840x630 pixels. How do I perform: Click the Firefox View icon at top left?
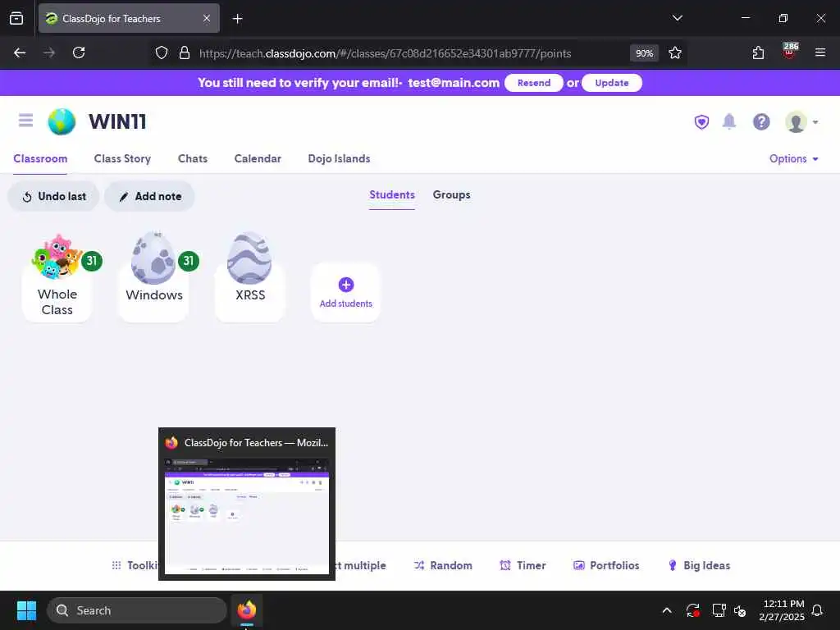pos(16,19)
